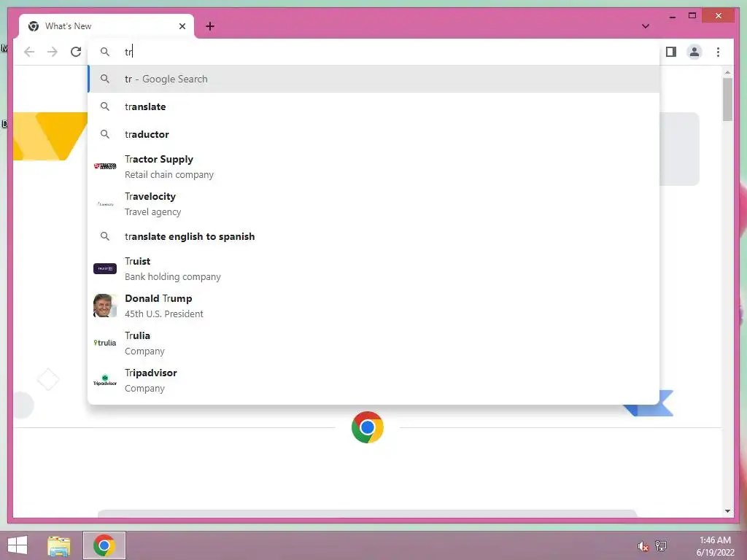Image resolution: width=747 pixels, height=560 pixels.
Task: Select Tractor Supply suggestion
Action: click(374, 167)
